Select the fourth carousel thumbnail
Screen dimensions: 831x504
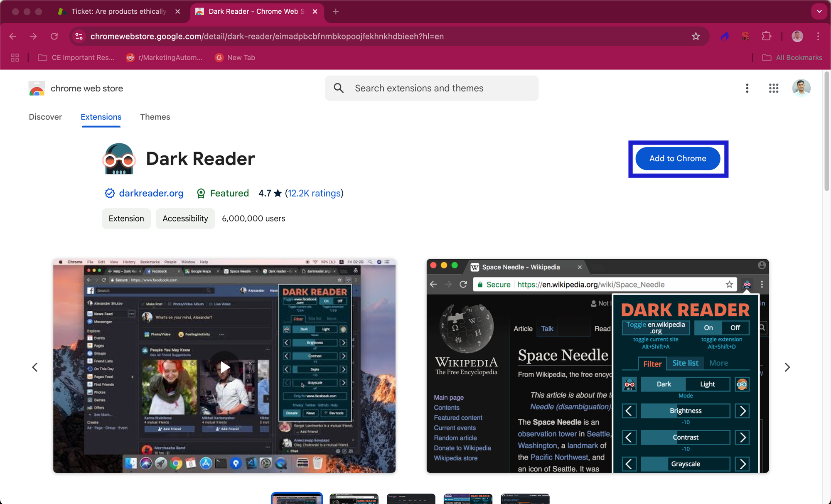[x=468, y=499]
